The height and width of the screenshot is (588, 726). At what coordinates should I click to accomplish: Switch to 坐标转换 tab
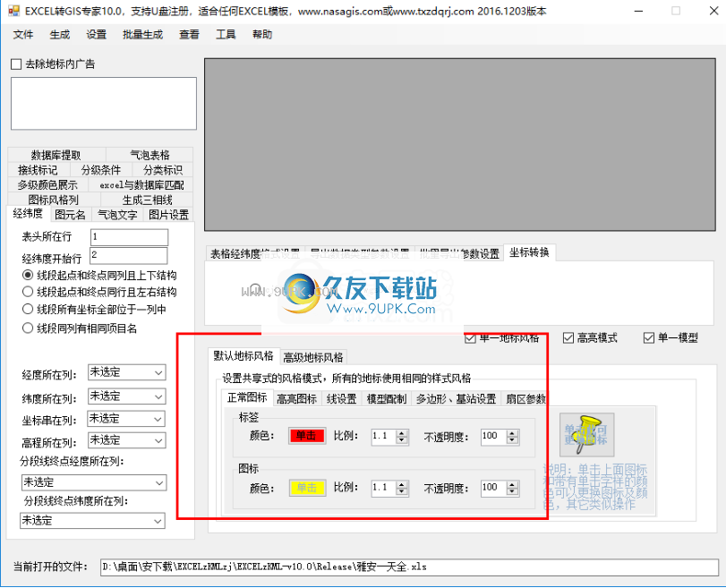[x=529, y=252]
